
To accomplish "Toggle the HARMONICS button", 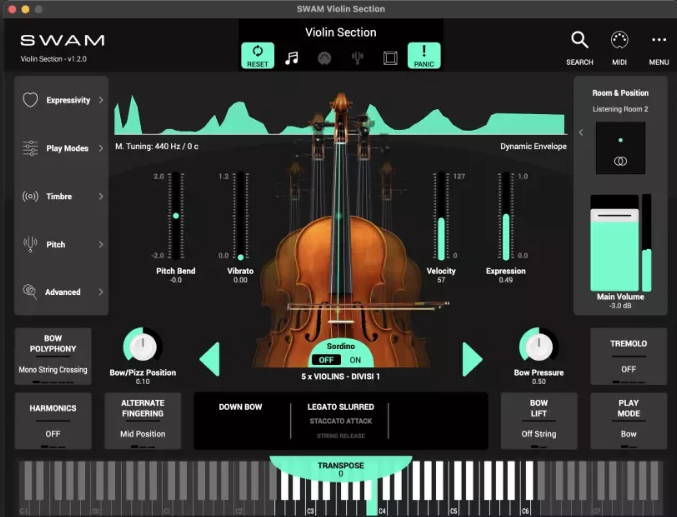I will (53, 421).
